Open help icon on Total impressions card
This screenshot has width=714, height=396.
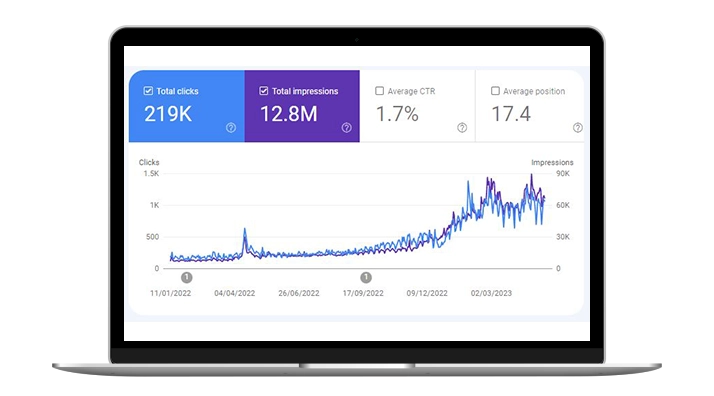point(347,128)
